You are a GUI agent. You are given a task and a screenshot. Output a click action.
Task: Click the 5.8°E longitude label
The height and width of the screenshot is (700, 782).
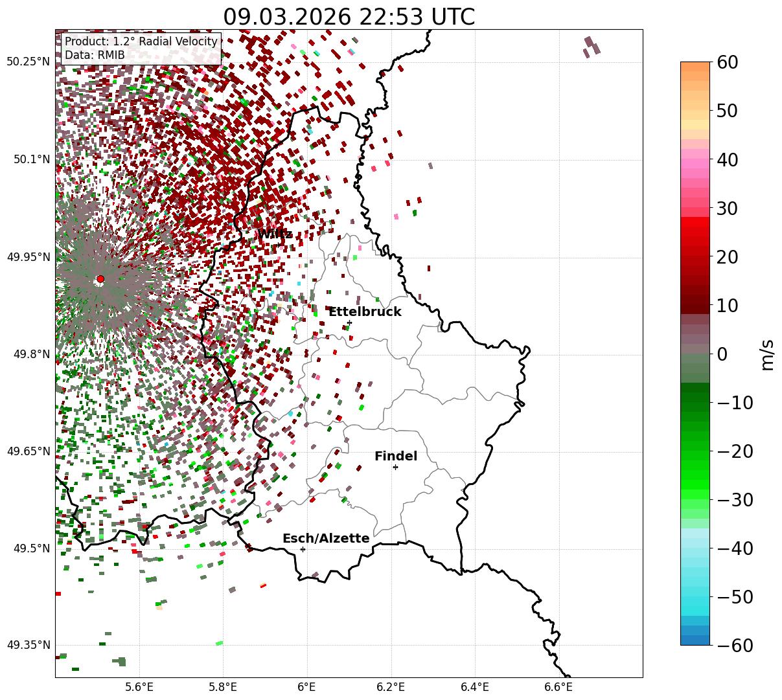click(x=223, y=686)
